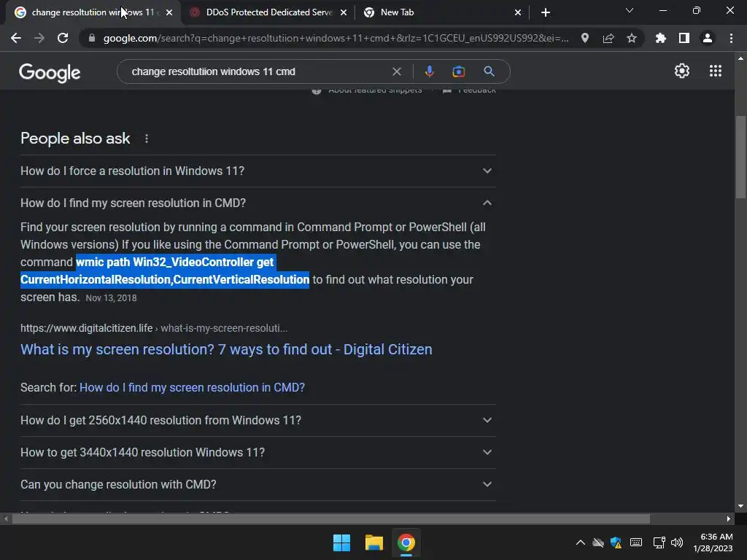This screenshot has width=747, height=560.
Task: Click the browser address bar URL
Action: pyautogui.click(x=336, y=38)
